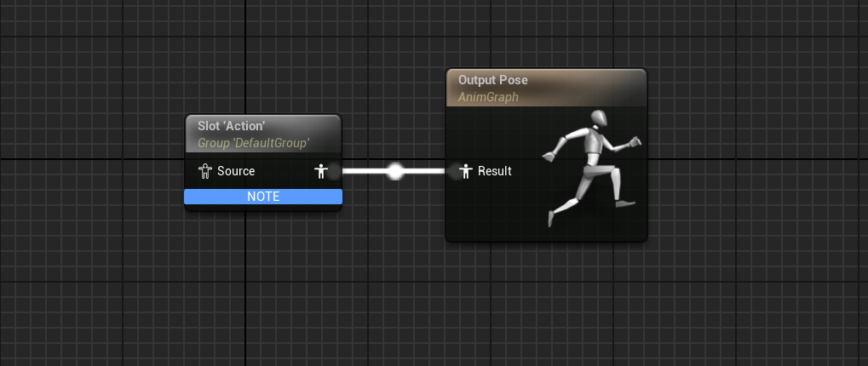This screenshot has height=366, width=868.
Task: Click the Result pin label text
Action: [495, 171]
